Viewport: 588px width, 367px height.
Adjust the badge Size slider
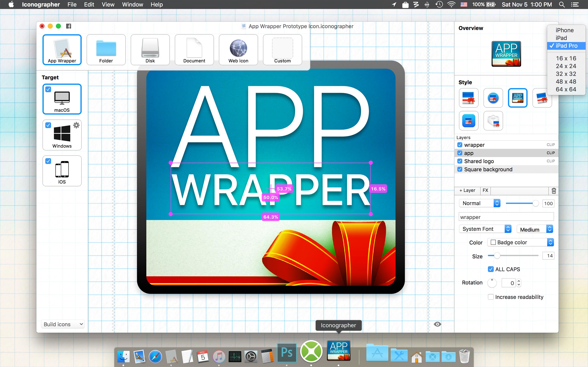[x=497, y=256]
